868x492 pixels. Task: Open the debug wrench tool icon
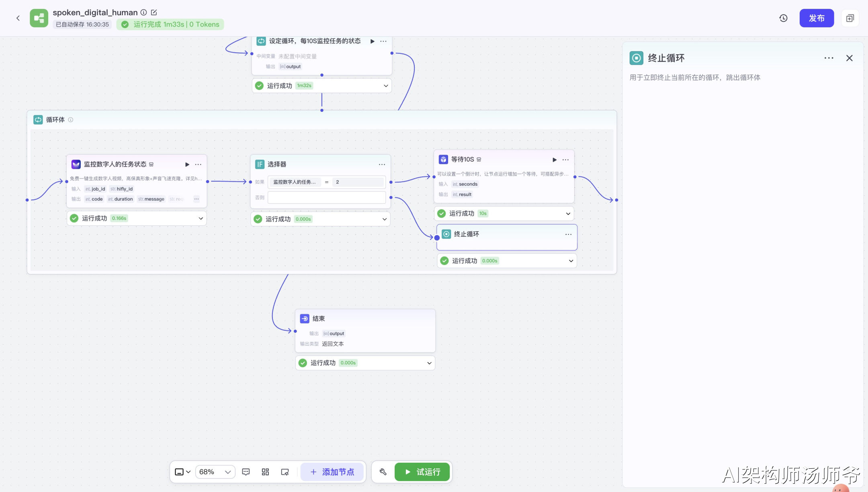[383, 472]
